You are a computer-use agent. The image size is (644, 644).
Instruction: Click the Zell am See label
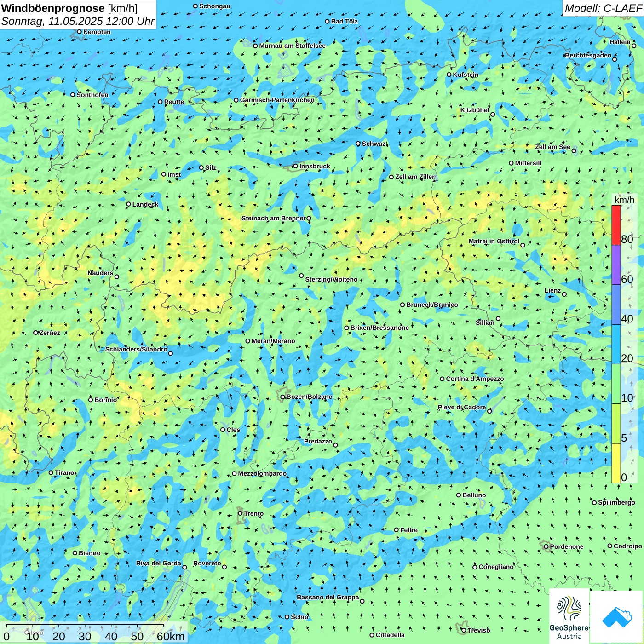tap(552, 147)
